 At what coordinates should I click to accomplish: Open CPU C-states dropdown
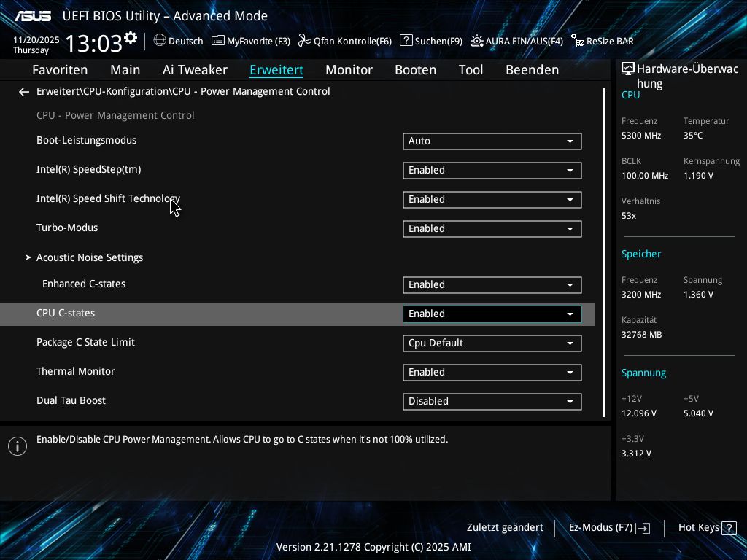point(492,314)
